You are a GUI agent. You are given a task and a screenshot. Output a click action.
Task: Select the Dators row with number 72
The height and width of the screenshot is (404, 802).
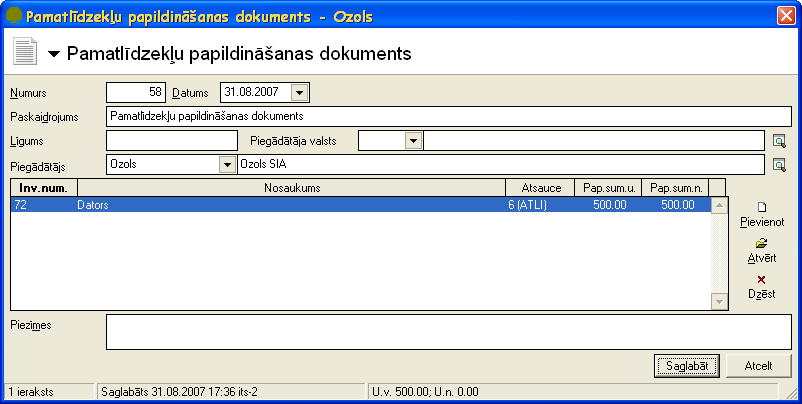point(361,205)
